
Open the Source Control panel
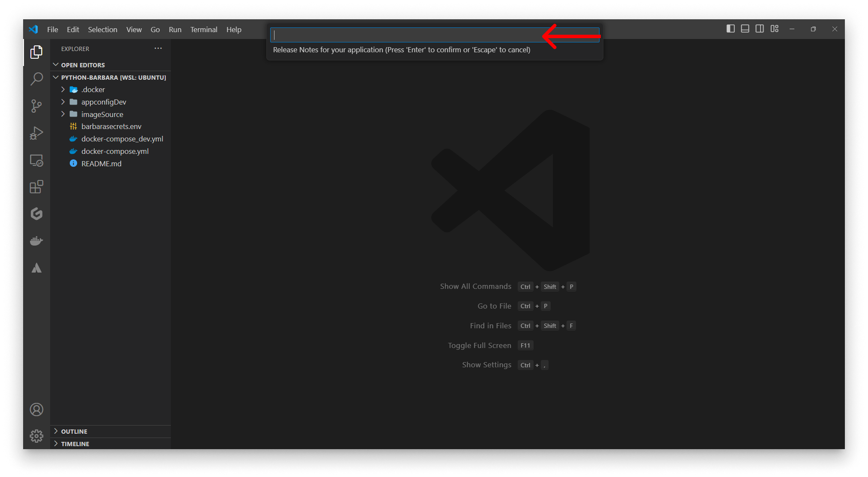(37, 106)
